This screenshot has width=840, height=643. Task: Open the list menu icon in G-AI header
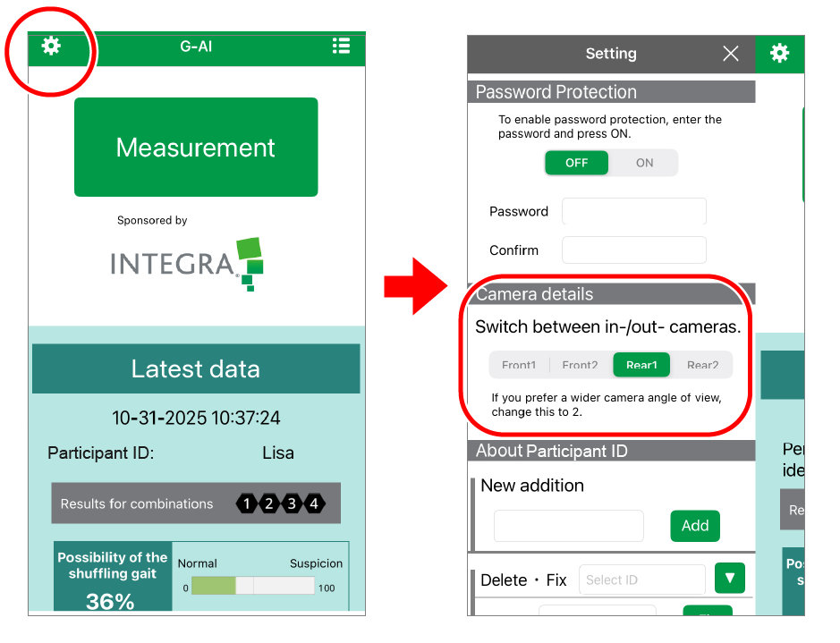pyautogui.click(x=341, y=46)
